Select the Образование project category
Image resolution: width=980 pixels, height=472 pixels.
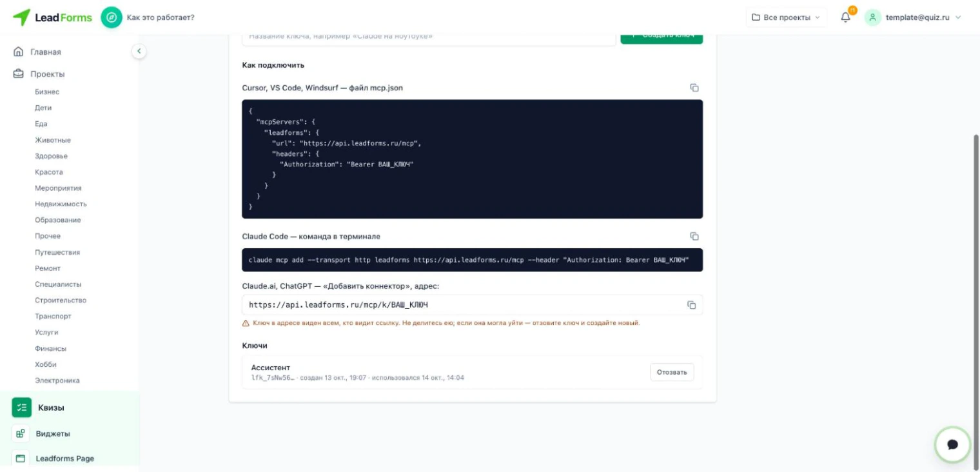pyautogui.click(x=58, y=220)
